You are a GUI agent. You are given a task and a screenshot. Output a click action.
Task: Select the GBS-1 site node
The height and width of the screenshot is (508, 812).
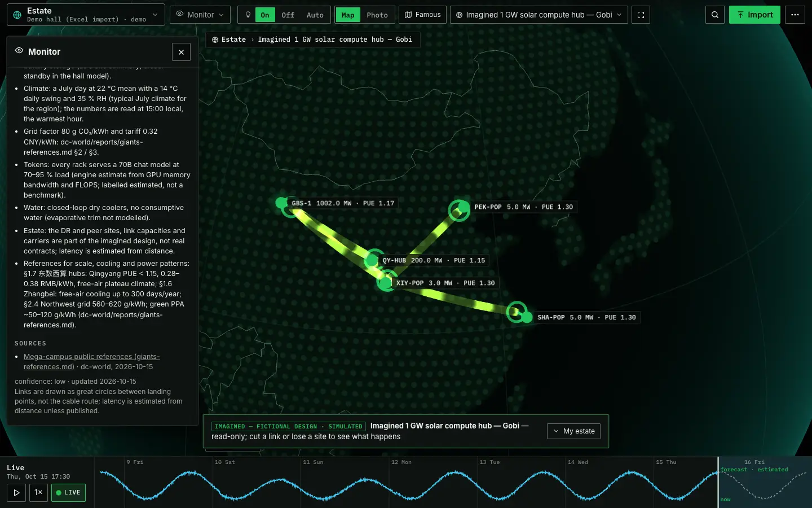coord(281,203)
